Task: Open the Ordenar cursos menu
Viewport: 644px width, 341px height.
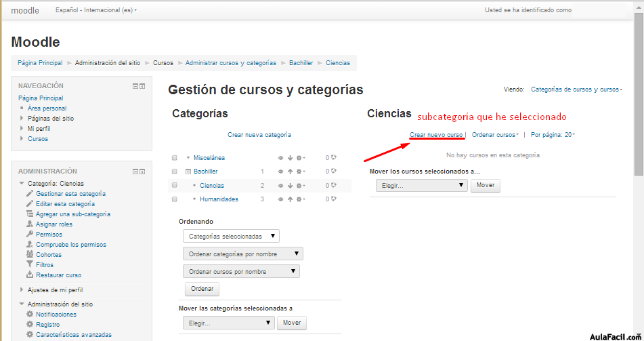Action: [x=495, y=135]
